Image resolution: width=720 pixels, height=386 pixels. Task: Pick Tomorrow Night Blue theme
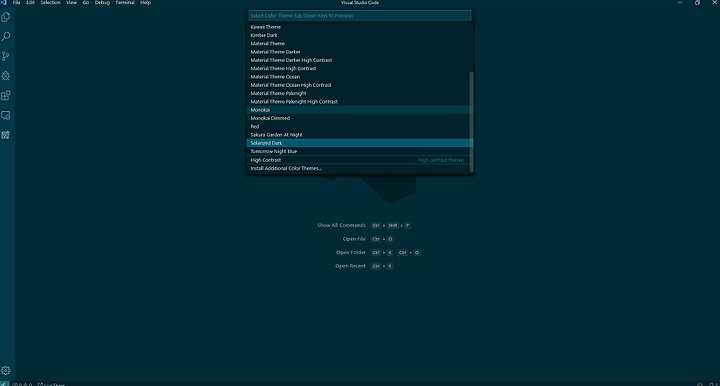point(360,151)
